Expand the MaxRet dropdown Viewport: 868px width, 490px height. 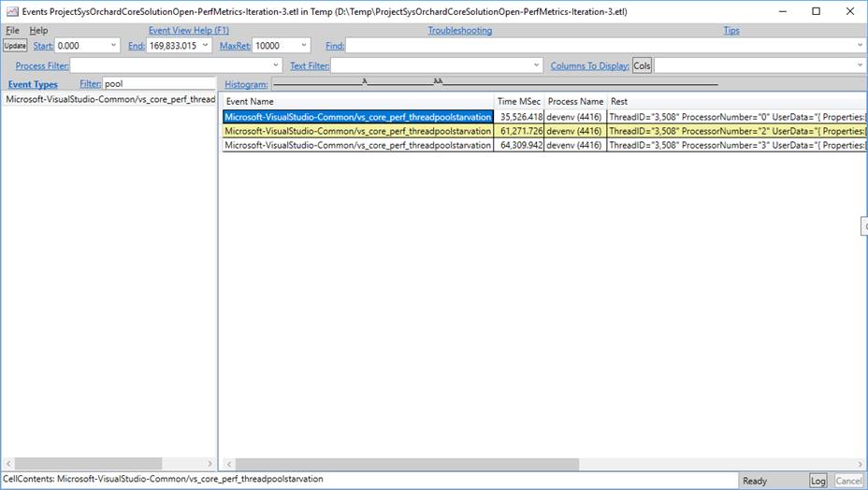coord(304,46)
